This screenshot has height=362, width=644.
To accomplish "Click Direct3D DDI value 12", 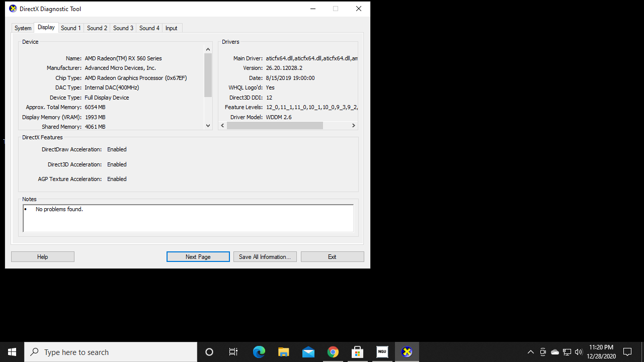I will [x=269, y=98].
